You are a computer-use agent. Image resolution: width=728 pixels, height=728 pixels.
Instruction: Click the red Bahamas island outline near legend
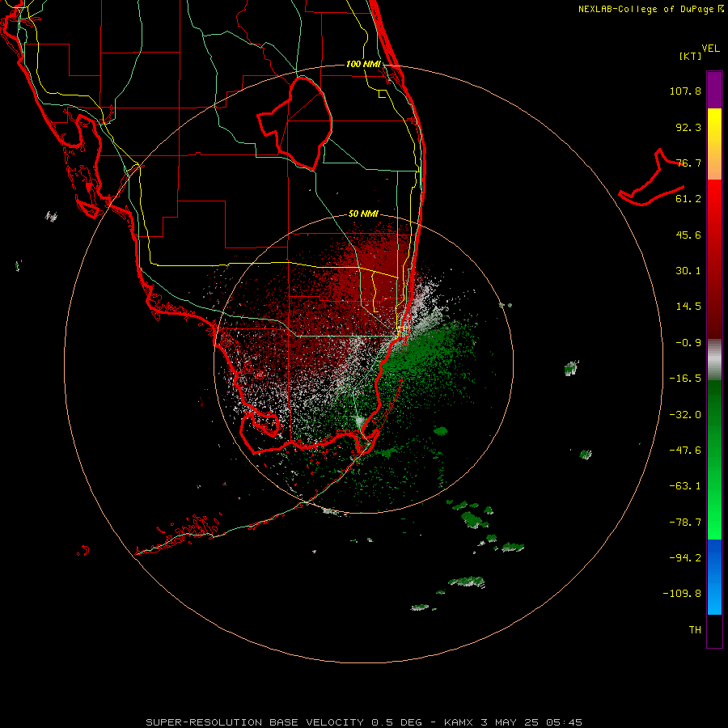[x=652, y=178]
